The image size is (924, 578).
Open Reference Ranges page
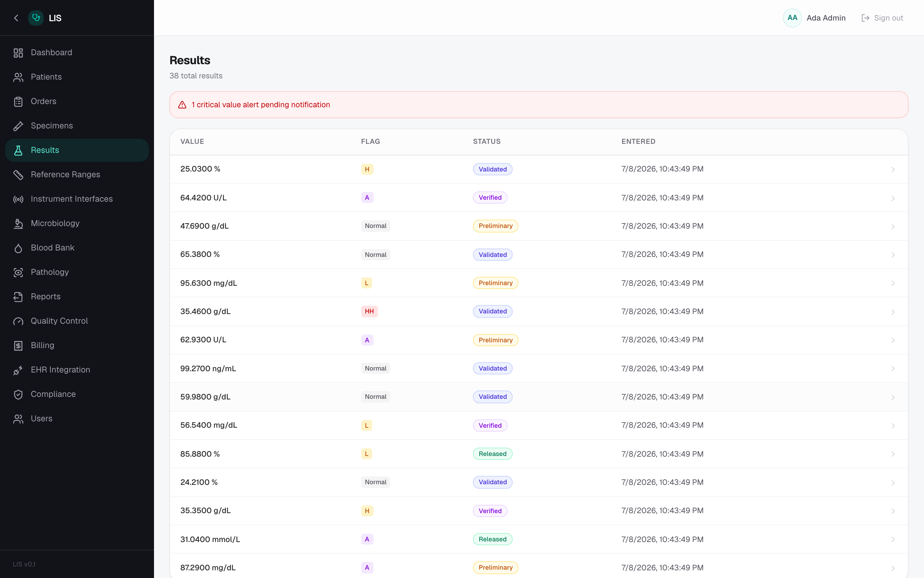click(77, 175)
